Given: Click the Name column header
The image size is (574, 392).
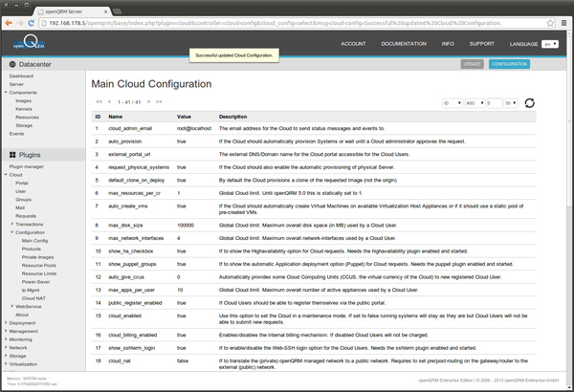Looking at the screenshot, I should (x=116, y=117).
